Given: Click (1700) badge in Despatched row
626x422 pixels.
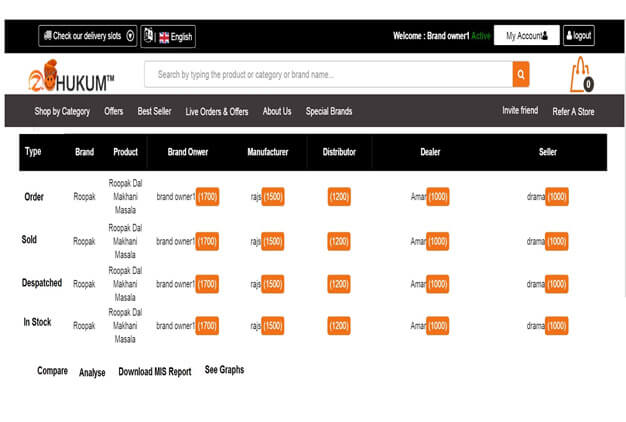Looking at the screenshot, I should [x=207, y=284].
